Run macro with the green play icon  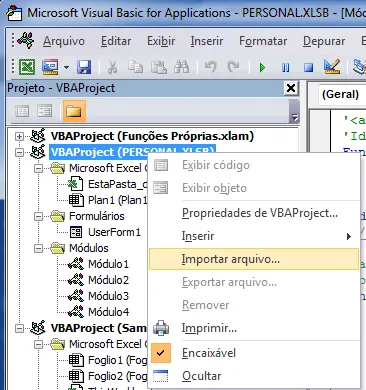click(x=262, y=67)
